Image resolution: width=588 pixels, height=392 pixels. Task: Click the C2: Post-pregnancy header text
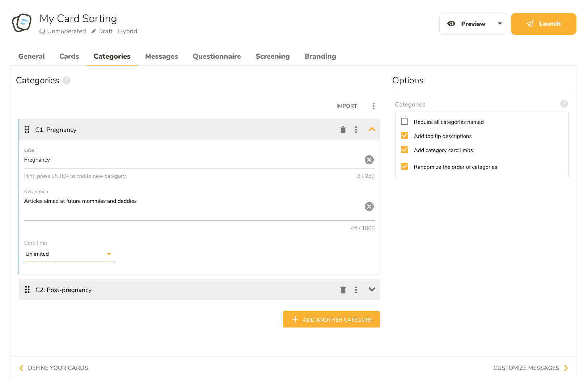point(64,290)
